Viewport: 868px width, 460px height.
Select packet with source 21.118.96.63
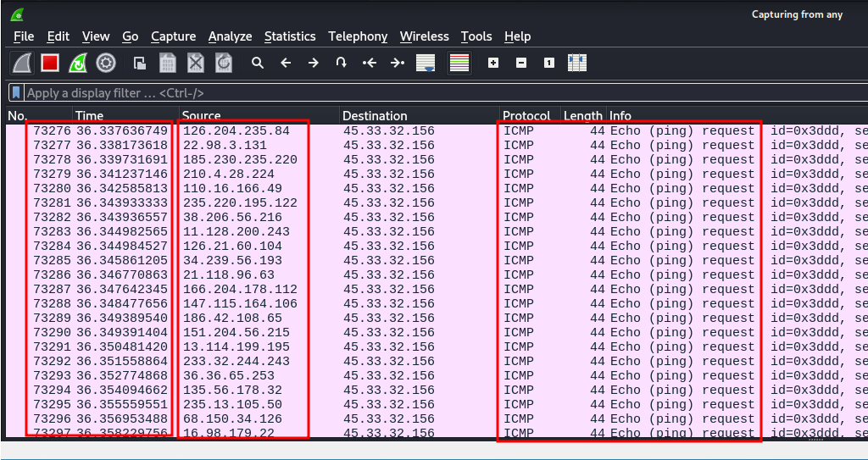coord(437,275)
